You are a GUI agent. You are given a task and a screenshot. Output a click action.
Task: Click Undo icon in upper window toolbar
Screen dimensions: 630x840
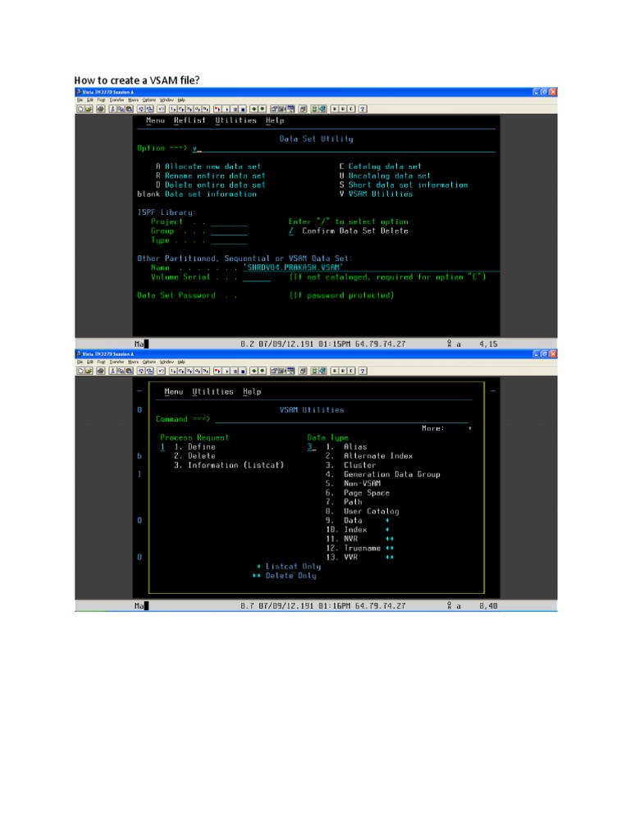pyautogui.click(x=162, y=109)
